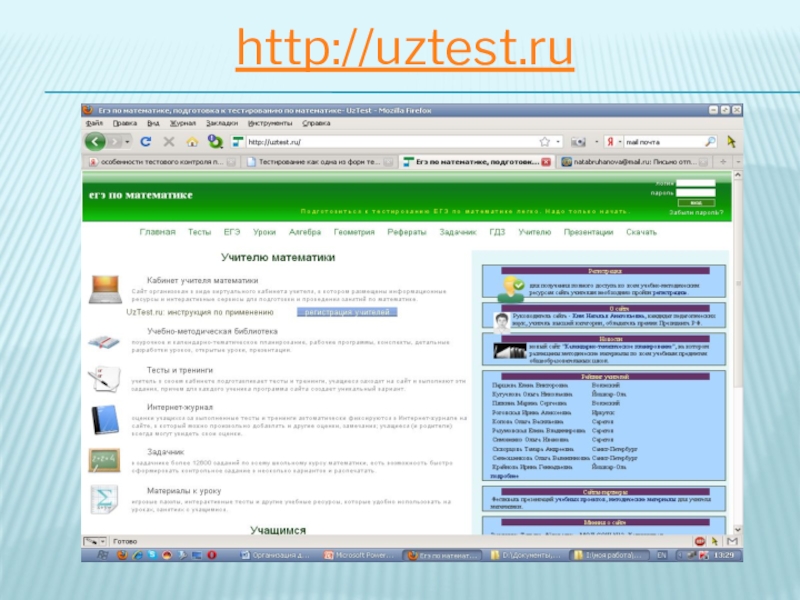Click inside the login input field
The height and width of the screenshot is (600, 800).
[x=696, y=183]
